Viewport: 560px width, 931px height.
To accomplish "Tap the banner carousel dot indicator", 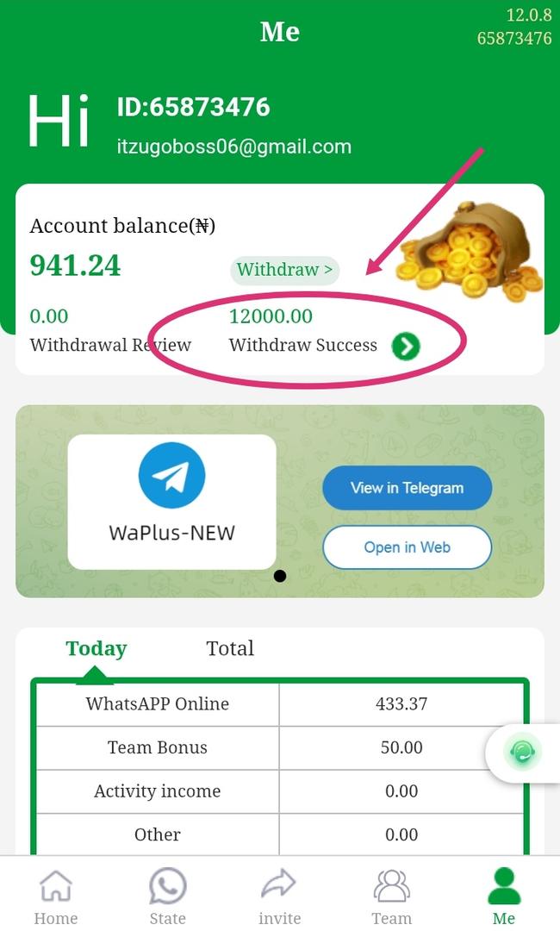I will (280, 576).
